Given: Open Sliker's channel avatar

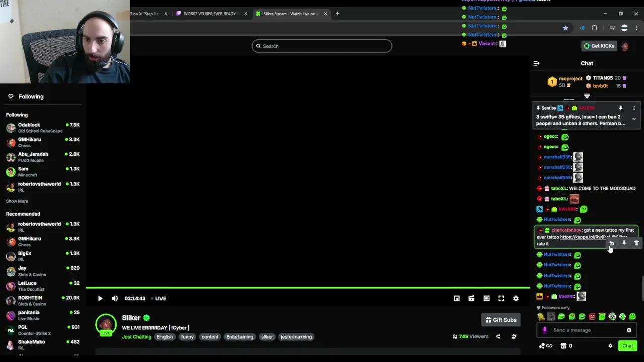Looking at the screenshot, I should point(106,324).
